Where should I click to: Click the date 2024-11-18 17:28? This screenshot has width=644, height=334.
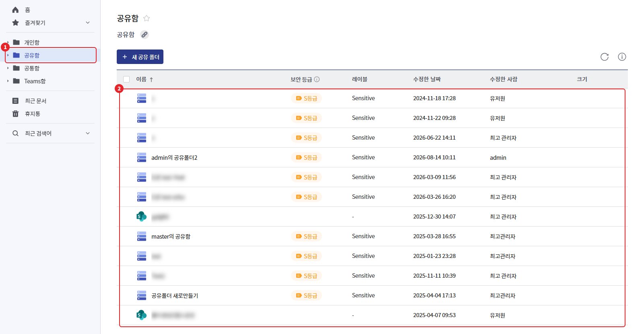click(x=434, y=98)
